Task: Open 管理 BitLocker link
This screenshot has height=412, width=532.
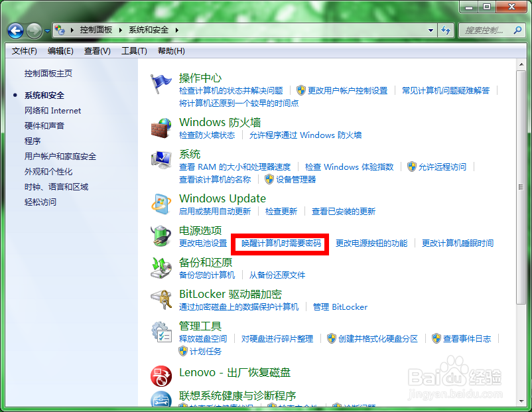Action: click(x=340, y=307)
